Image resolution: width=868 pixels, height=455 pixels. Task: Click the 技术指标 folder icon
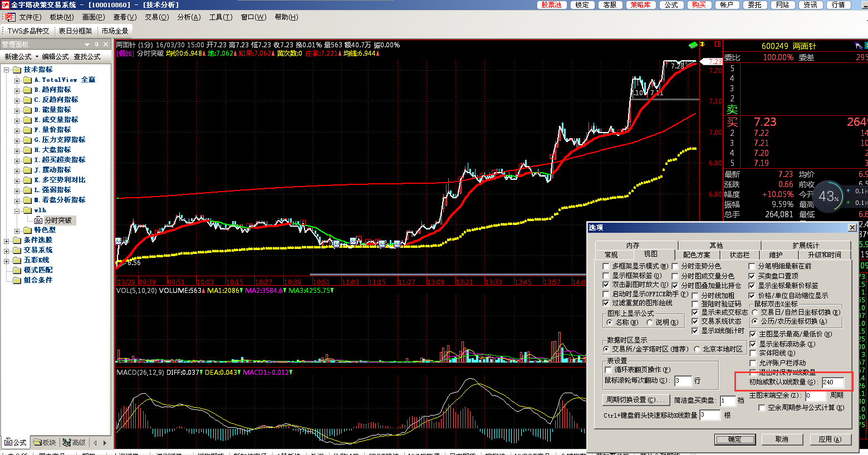[17, 70]
